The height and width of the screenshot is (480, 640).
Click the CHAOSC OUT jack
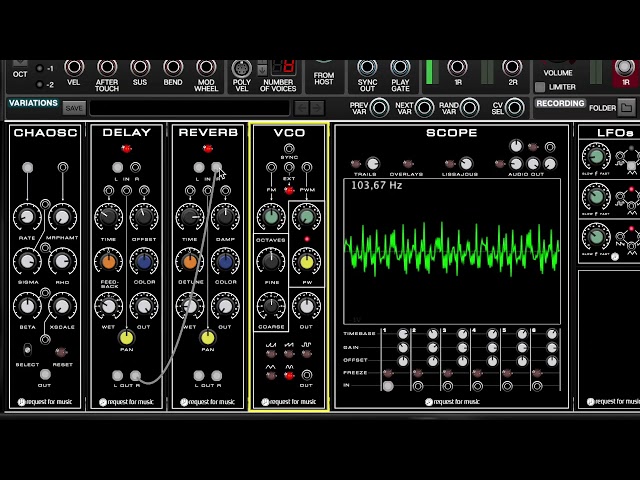pos(45,374)
